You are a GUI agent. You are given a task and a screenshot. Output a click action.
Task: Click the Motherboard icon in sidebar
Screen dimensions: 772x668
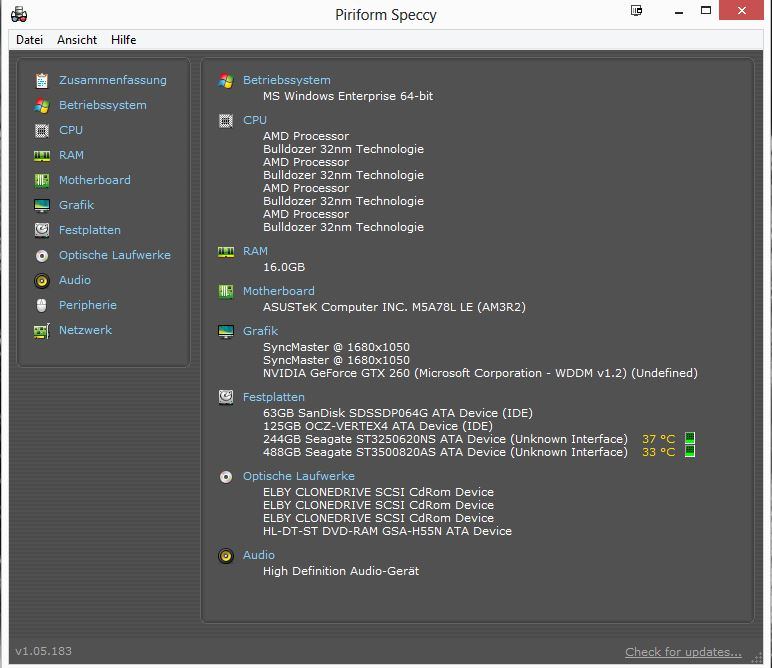(42, 181)
